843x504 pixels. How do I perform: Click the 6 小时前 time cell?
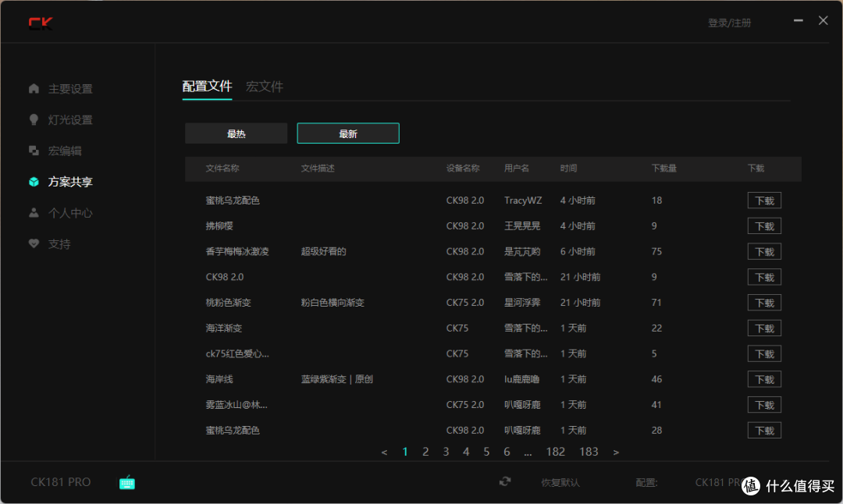578,251
